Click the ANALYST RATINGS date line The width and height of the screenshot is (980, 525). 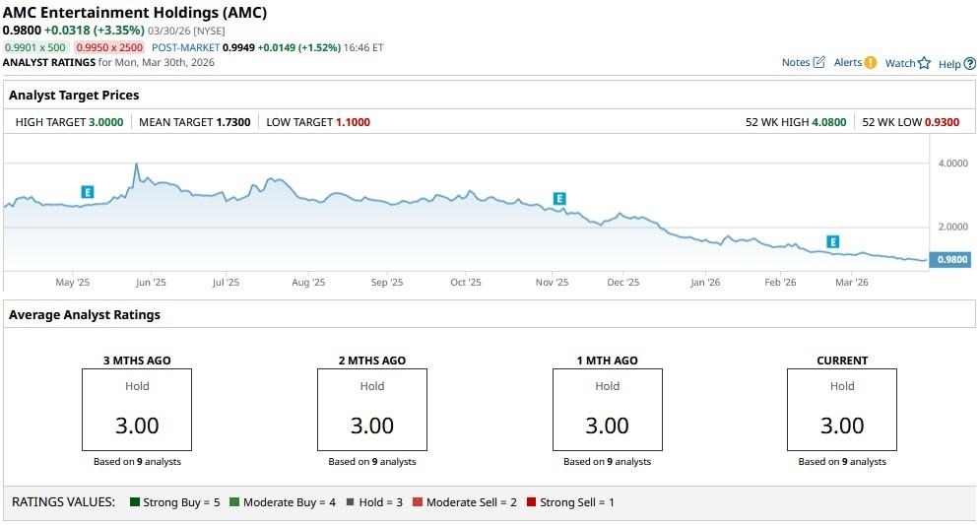(108, 62)
